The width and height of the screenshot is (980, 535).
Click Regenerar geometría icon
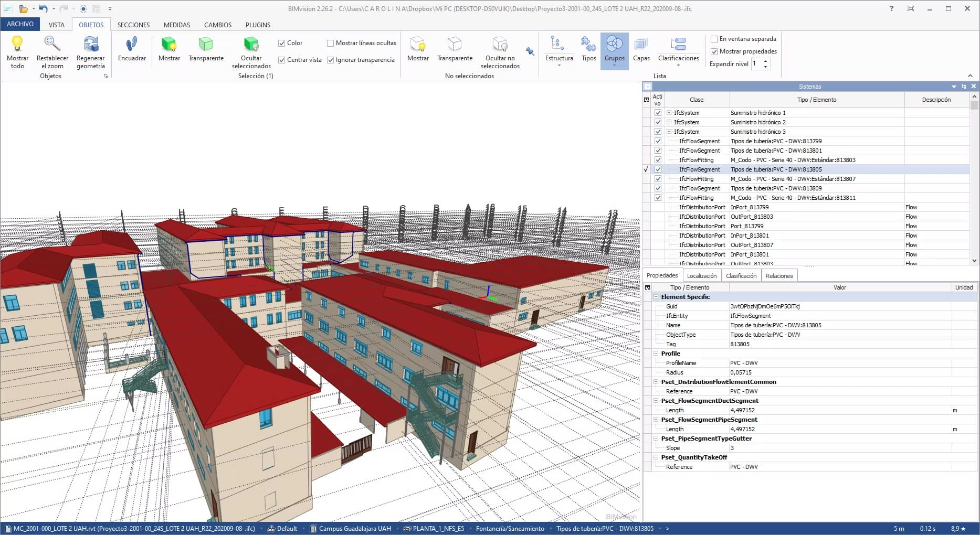pyautogui.click(x=91, y=44)
